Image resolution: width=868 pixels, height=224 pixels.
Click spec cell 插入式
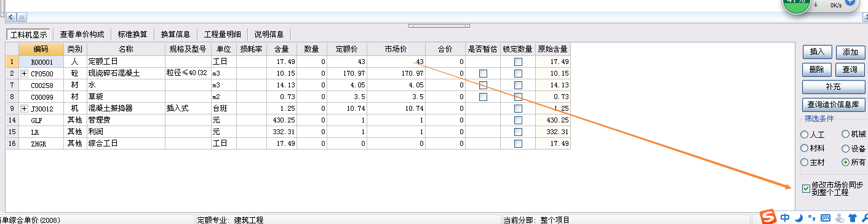pos(188,108)
